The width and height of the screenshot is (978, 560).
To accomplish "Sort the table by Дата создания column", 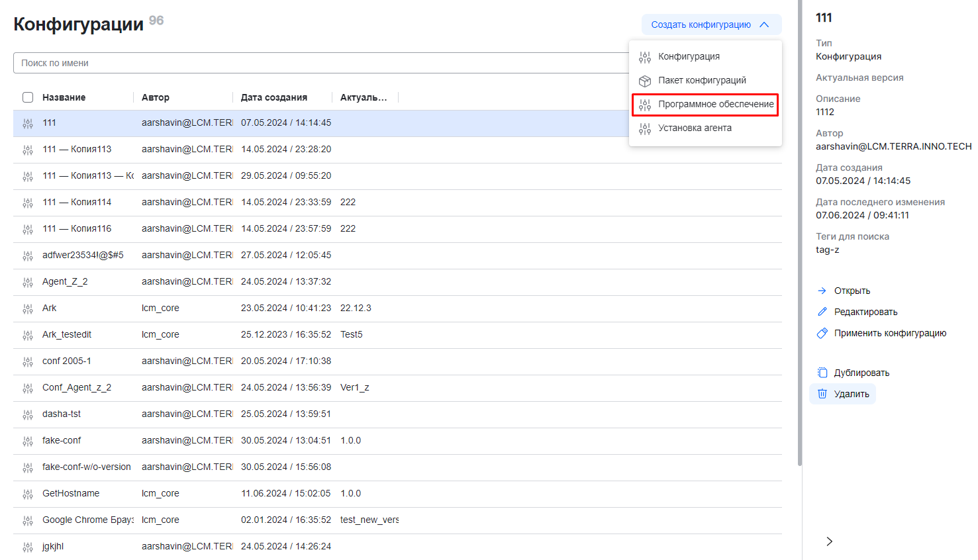I will tap(274, 97).
